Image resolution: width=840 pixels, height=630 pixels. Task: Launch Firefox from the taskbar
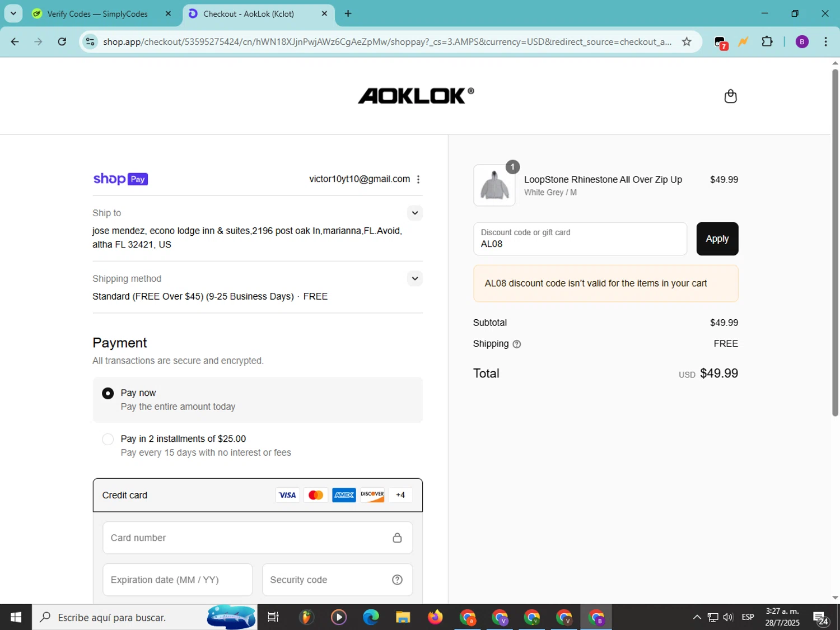pos(435,617)
